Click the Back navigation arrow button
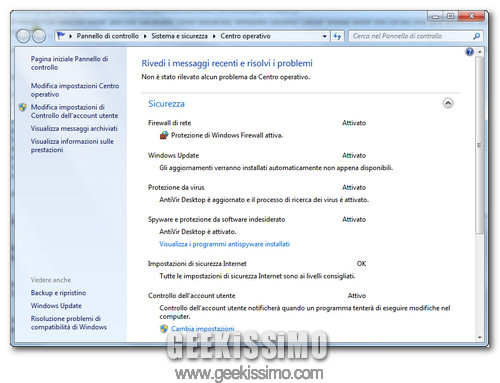The width and height of the screenshot is (500, 383). click(x=23, y=36)
